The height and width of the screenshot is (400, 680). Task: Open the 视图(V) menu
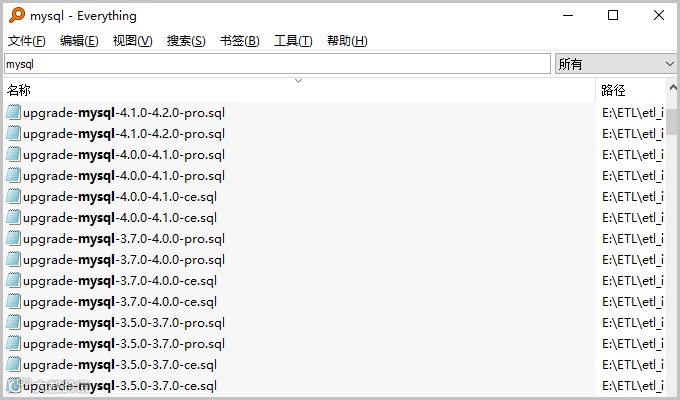tap(132, 41)
